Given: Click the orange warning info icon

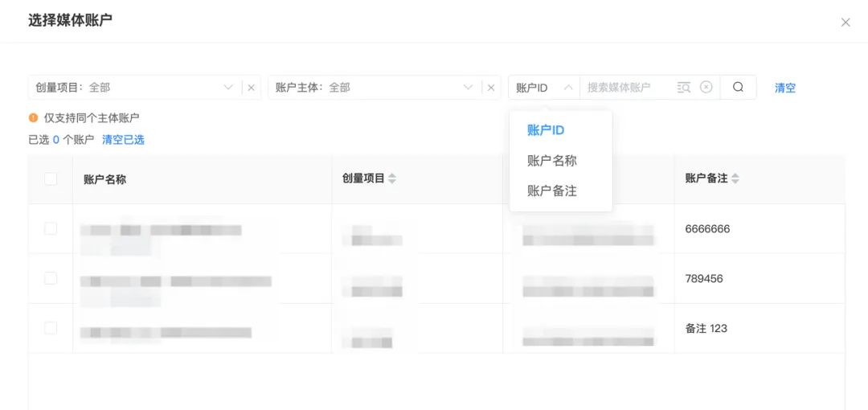Looking at the screenshot, I should pos(33,117).
